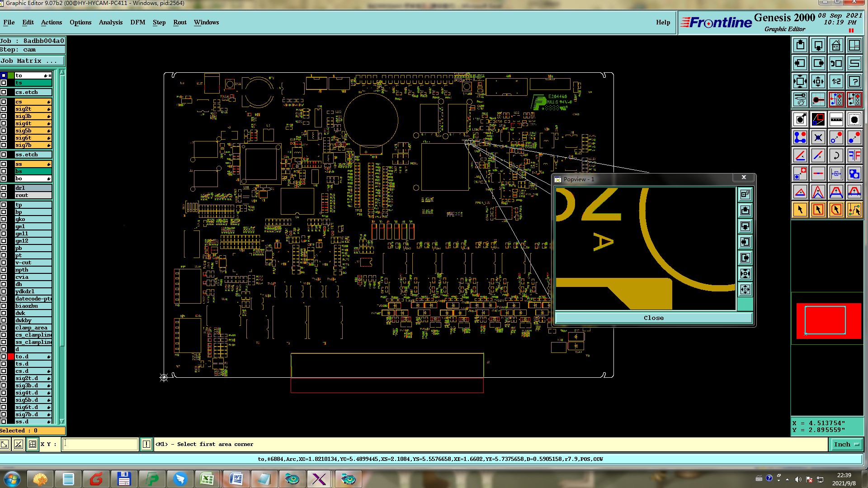Image resolution: width=868 pixels, height=488 pixels.
Task: Click green color swatch of to layer
Action: pyautogui.click(x=11, y=75)
